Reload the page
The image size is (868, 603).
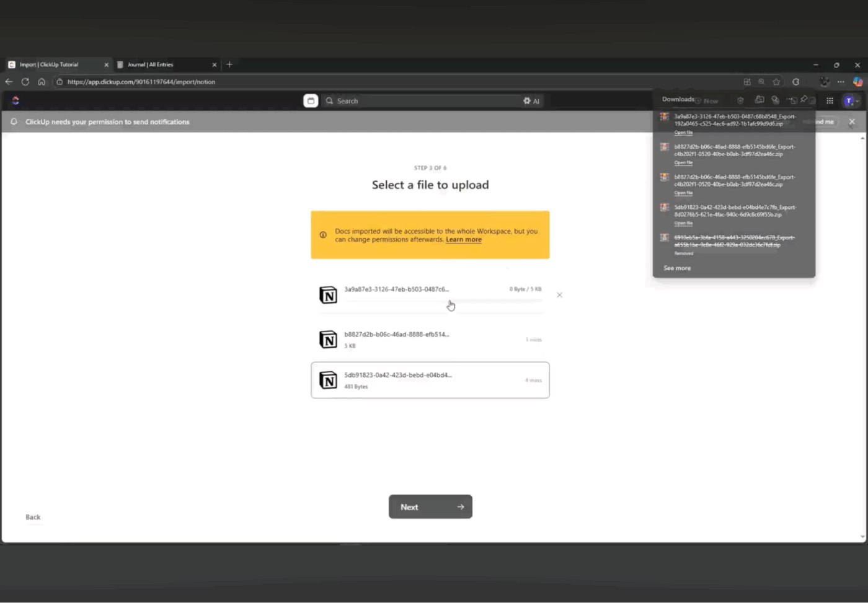point(25,81)
